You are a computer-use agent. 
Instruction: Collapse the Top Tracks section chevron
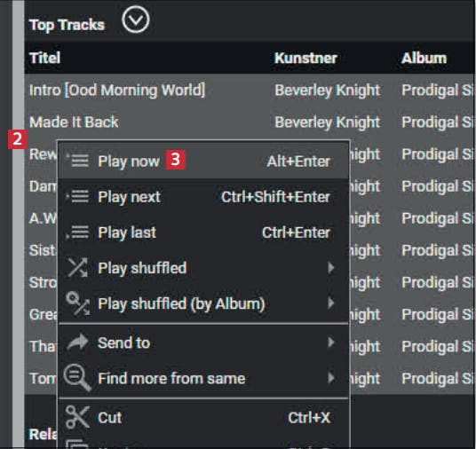click(135, 20)
